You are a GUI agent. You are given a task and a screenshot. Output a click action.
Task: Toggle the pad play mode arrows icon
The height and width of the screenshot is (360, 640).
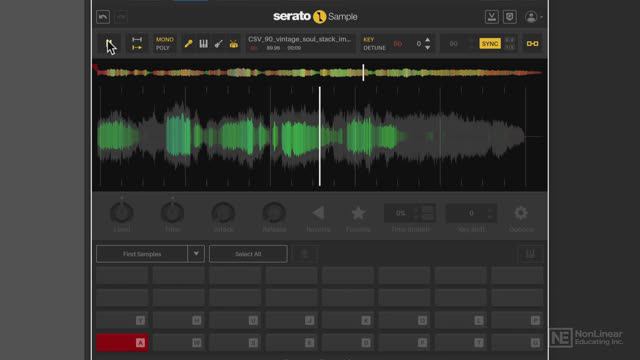(x=137, y=44)
